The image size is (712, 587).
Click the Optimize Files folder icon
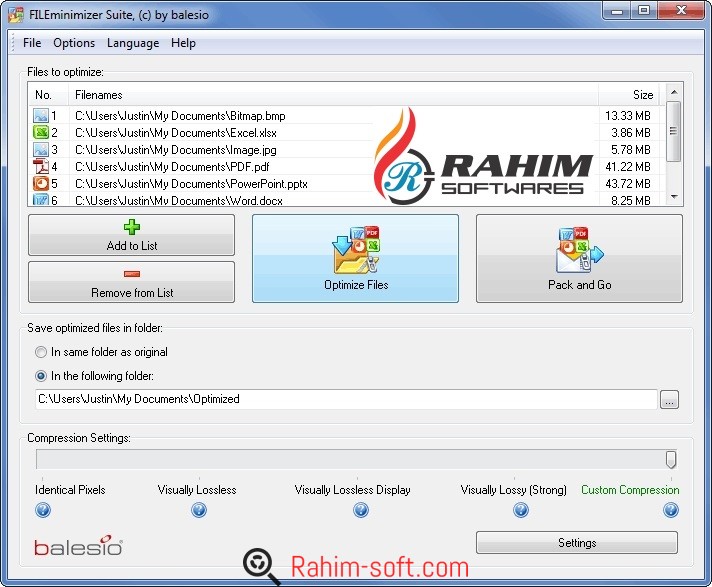[356, 250]
